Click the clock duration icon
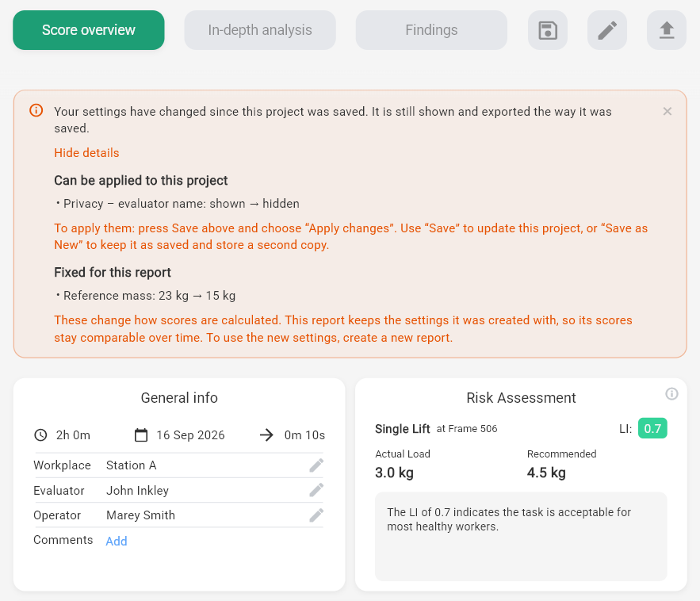The image size is (700, 601). 40,435
